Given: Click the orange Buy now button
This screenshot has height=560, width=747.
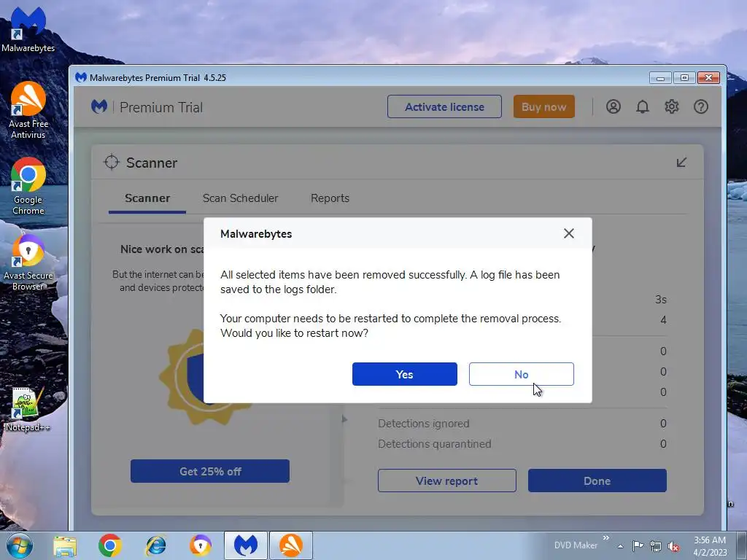Looking at the screenshot, I should coord(544,106).
